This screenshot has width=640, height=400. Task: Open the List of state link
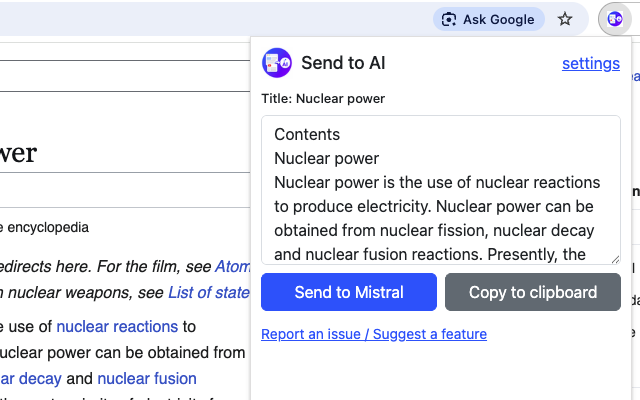click(x=209, y=293)
